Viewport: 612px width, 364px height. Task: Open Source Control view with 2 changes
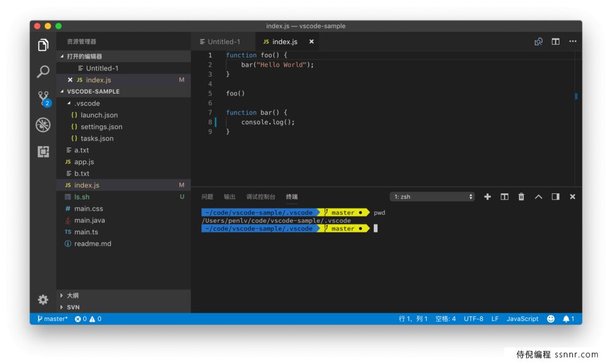[x=43, y=98]
